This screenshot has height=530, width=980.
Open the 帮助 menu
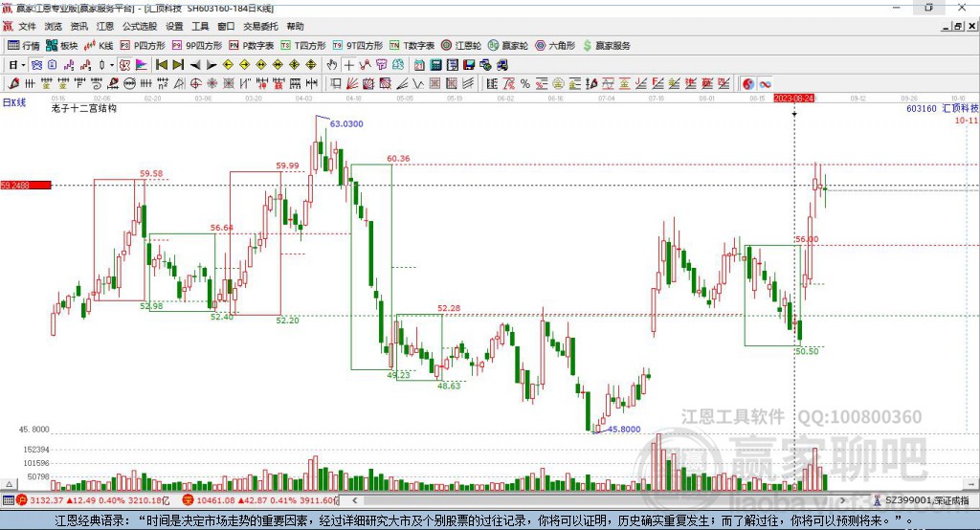(x=295, y=26)
